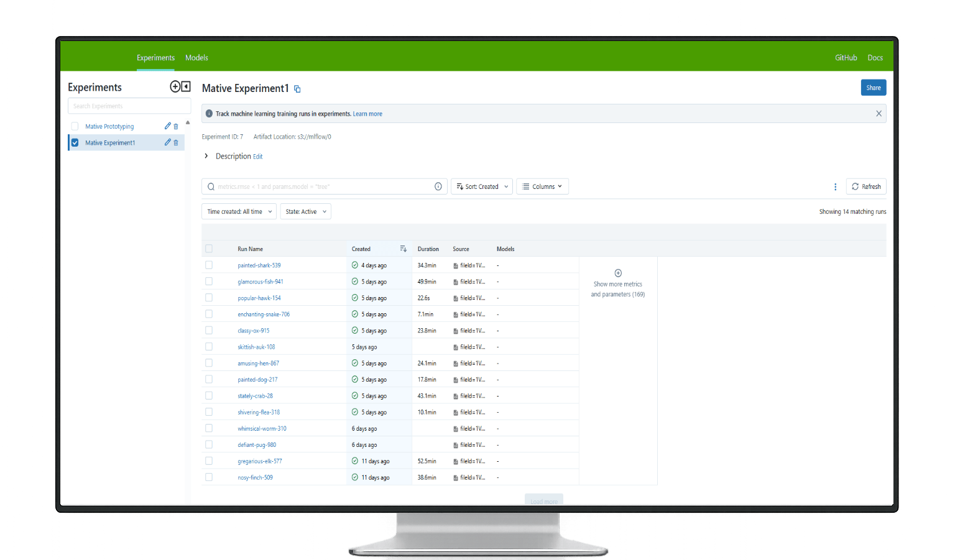Open the search query syntax info icon
Image resolution: width=955 pixels, height=560 pixels.
point(438,186)
